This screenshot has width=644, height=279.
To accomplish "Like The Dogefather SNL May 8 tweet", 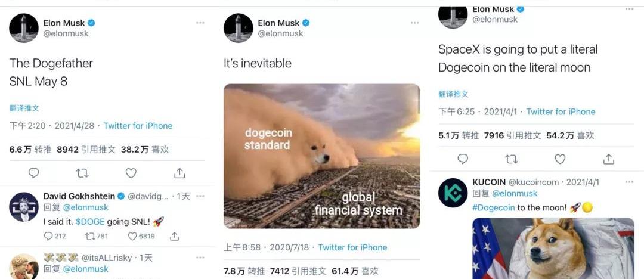I will (131, 173).
